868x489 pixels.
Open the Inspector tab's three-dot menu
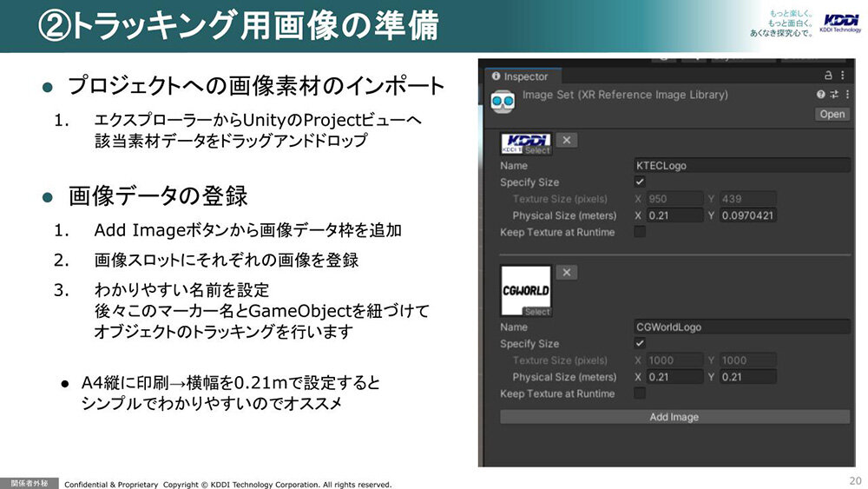click(843, 76)
